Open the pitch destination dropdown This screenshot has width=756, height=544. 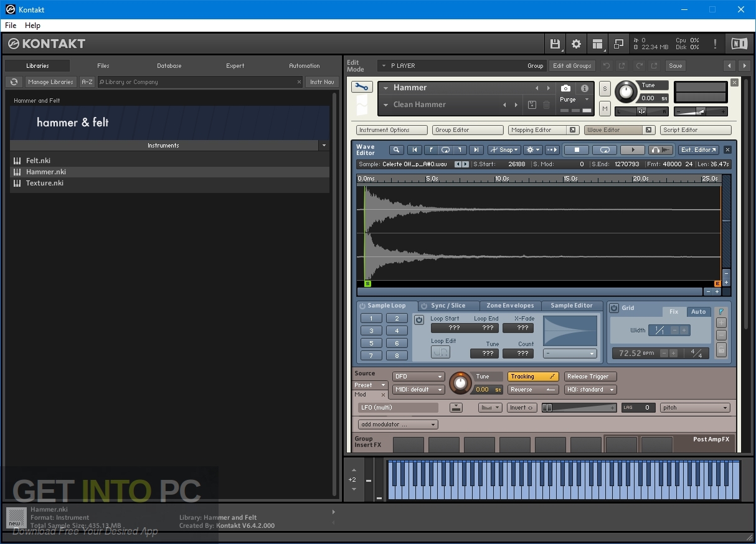coord(695,408)
